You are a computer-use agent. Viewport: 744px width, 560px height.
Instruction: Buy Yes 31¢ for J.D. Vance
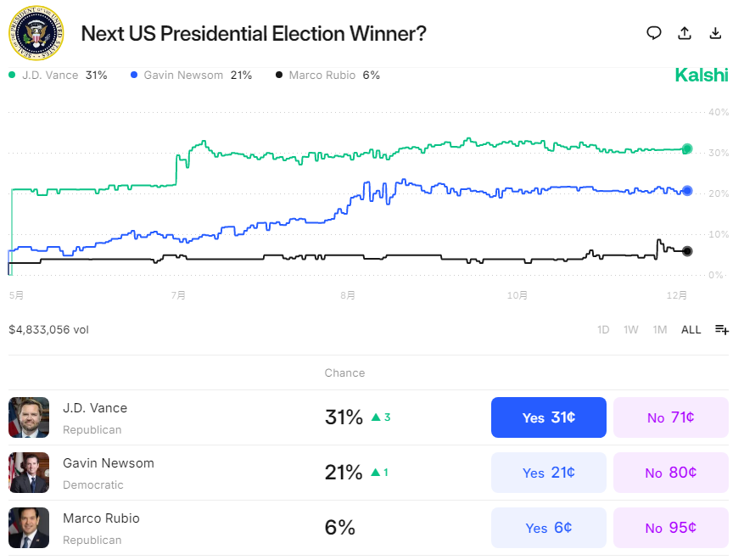(549, 417)
